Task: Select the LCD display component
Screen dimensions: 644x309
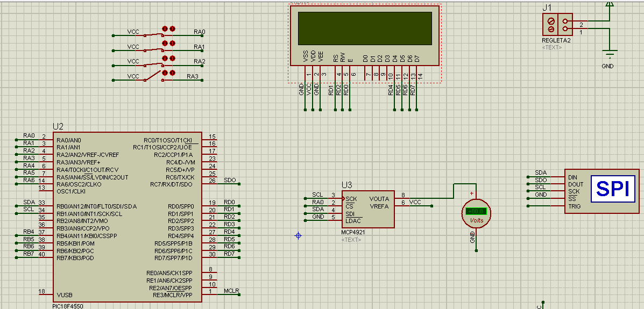Action: pos(365,35)
